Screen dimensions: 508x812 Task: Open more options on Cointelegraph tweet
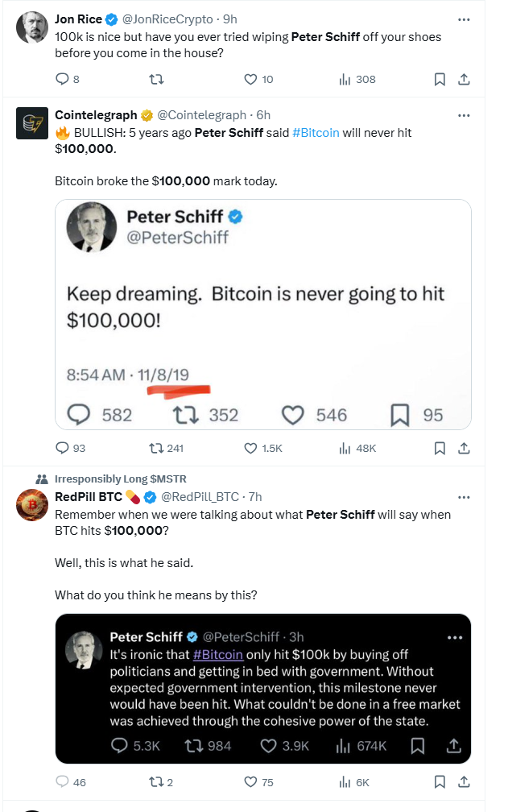pos(464,115)
